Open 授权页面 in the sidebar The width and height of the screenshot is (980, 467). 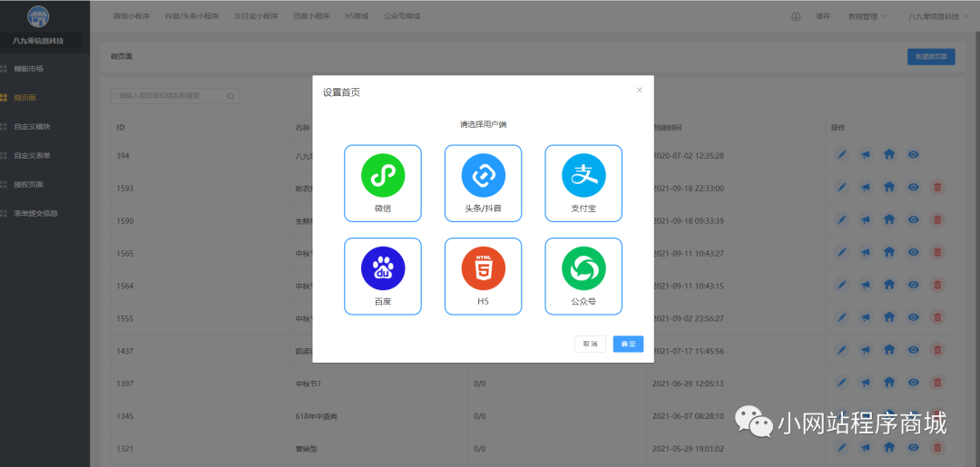tap(28, 184)
